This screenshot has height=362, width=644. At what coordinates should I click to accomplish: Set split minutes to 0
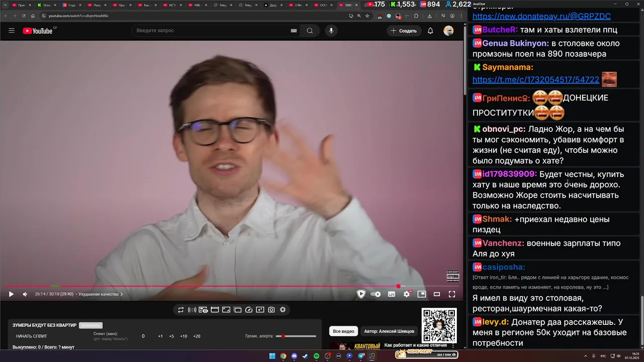coord(143,336)
